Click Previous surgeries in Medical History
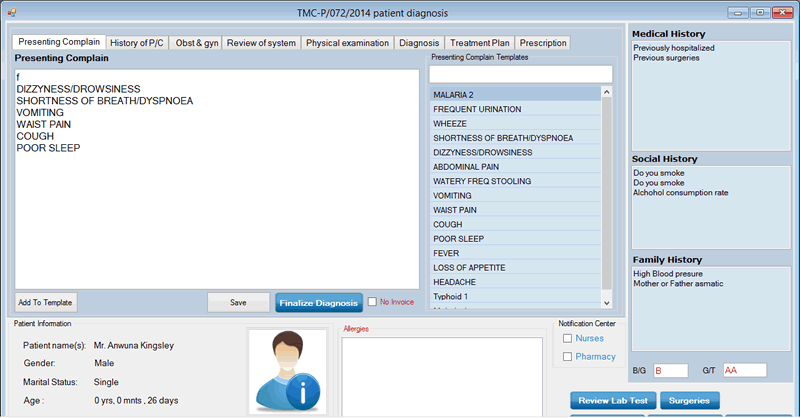 tap(666, 58)
